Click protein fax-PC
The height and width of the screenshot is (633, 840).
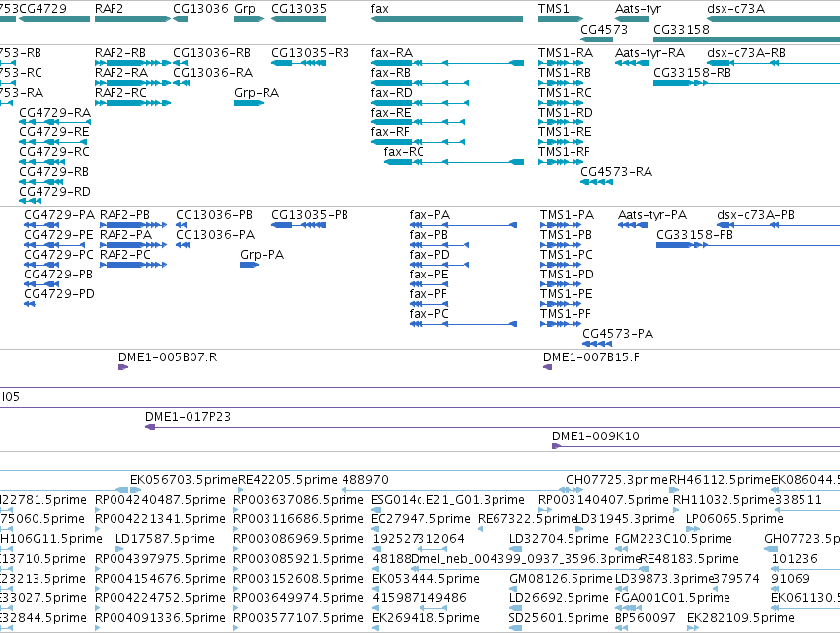coord(463,324)
